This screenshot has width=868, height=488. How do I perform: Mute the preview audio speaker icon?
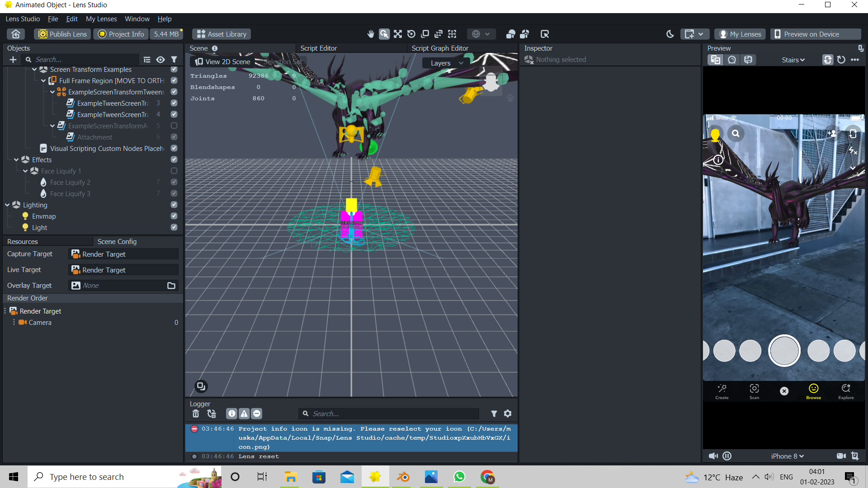point(713,456)
